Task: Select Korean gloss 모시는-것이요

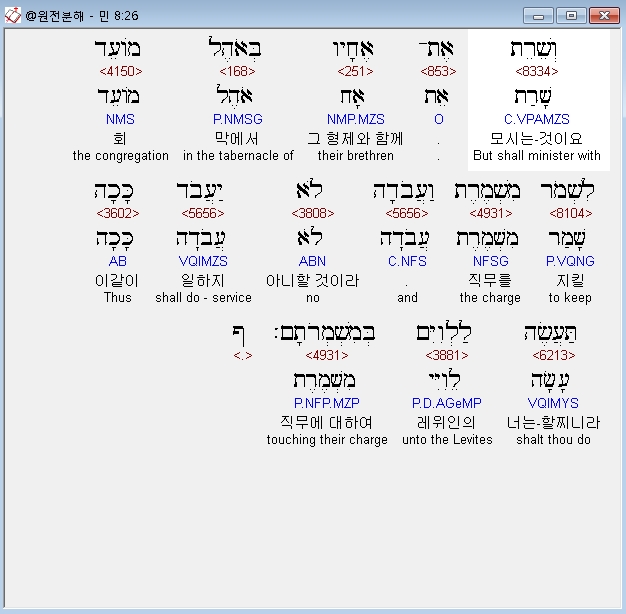Action: click(x=536, y=138)
